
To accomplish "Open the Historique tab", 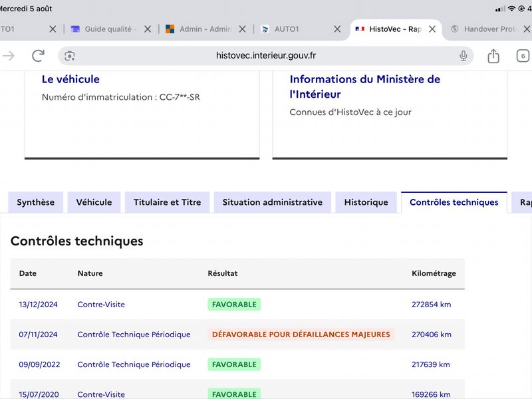I will point(366,202).
